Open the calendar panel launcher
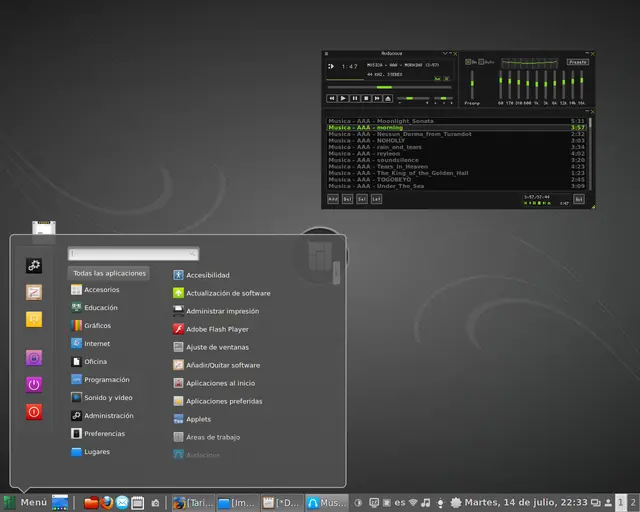 138,503
